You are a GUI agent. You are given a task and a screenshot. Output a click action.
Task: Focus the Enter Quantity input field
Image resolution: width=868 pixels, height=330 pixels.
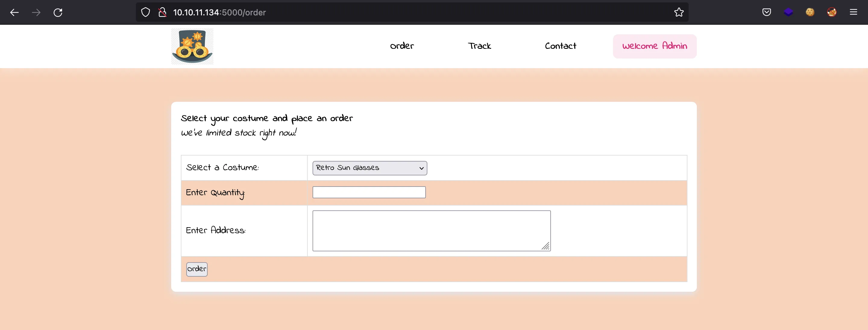tap(369, 192)
